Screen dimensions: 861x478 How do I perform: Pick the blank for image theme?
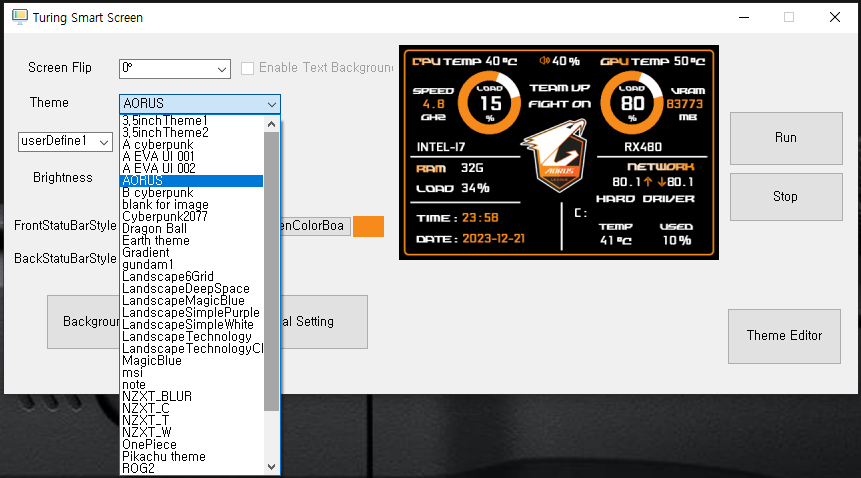click(x=191, y=205)
